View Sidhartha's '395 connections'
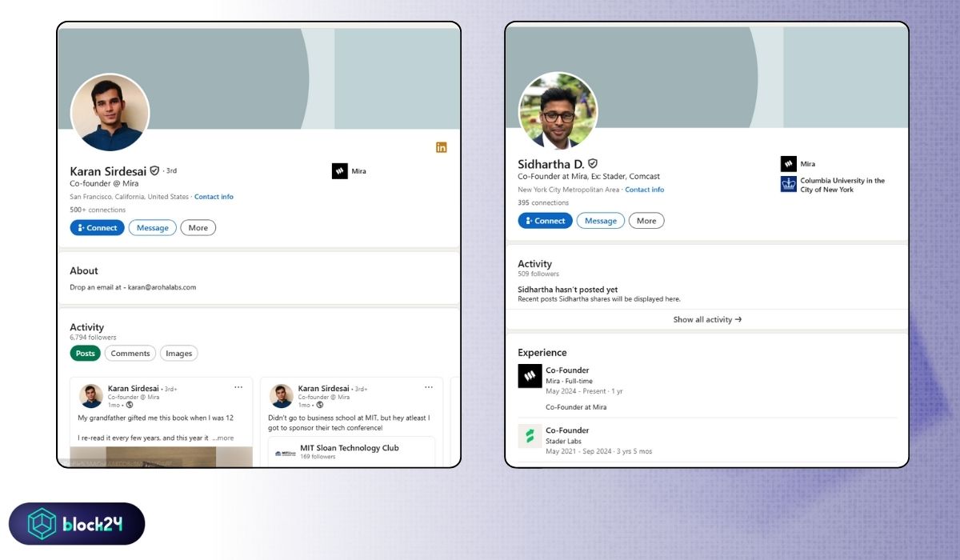This screenshot has width=960, height=560. [x=543, y=203]
